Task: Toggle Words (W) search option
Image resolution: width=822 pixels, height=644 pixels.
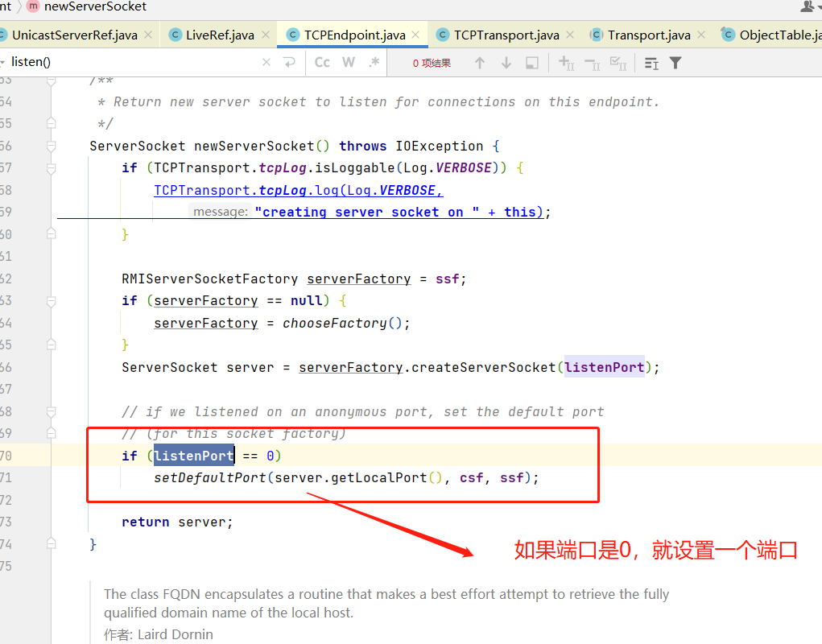Action: [348, 62]
